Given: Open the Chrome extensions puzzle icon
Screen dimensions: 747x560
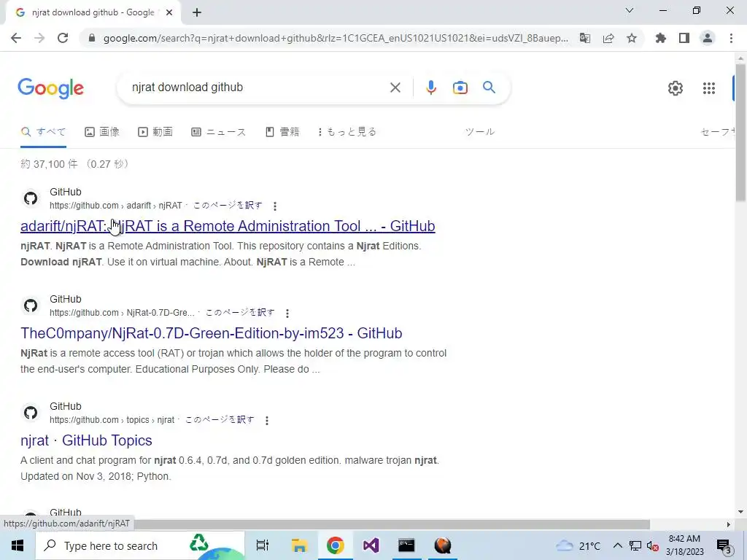Looking at the screenshot, I should click(661, 38).
